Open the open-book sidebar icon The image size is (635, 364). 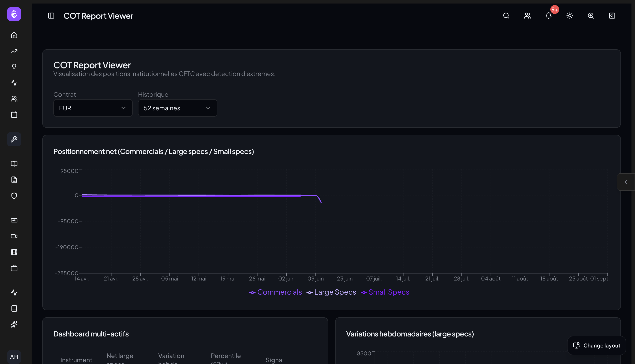14,164
